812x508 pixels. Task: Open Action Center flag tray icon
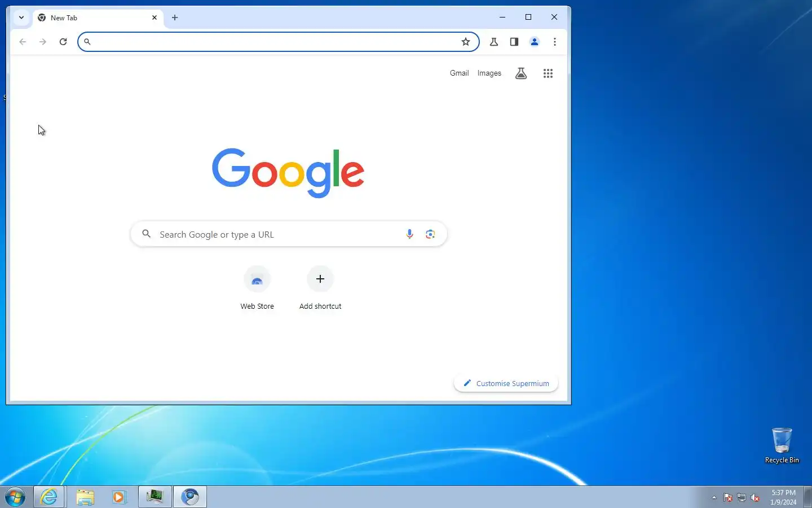point(728,497)
